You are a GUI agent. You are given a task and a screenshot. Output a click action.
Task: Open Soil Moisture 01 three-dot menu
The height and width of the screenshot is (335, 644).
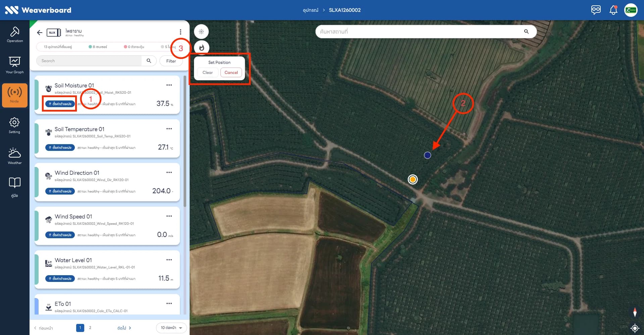[x=169, y=85]
